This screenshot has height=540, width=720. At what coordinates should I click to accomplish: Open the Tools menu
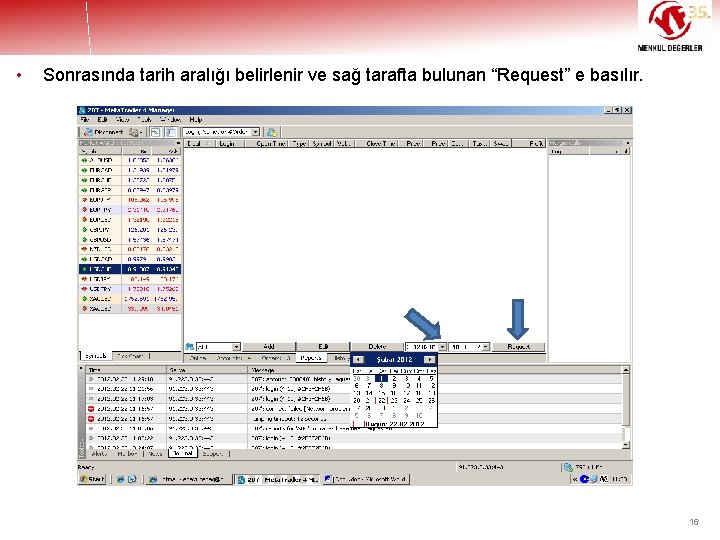[144, 120]
